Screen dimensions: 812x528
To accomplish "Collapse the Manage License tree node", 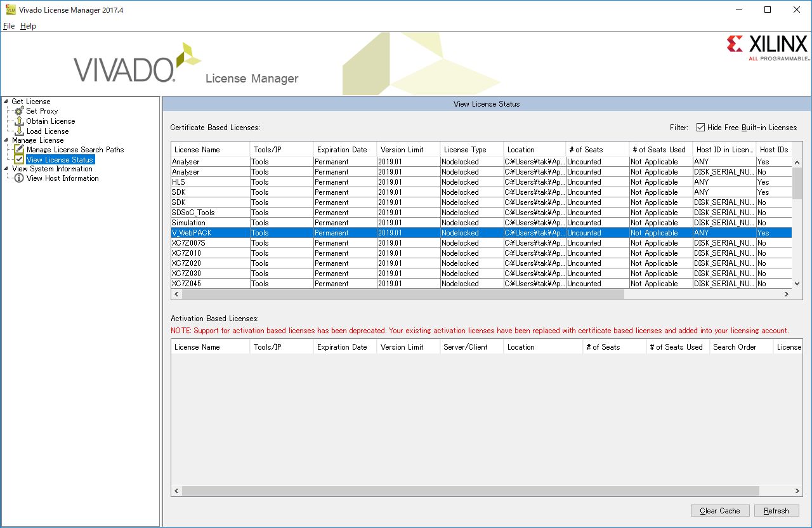I will 6,140.
